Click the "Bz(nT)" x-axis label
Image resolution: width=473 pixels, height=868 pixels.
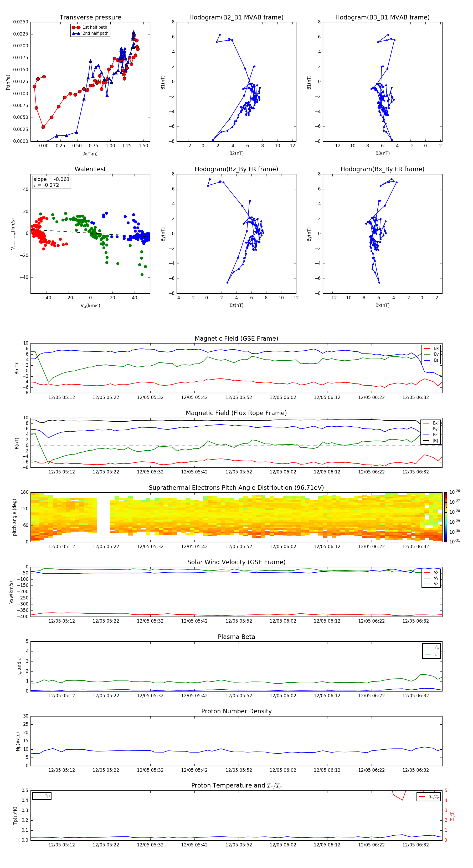(236, 305)
